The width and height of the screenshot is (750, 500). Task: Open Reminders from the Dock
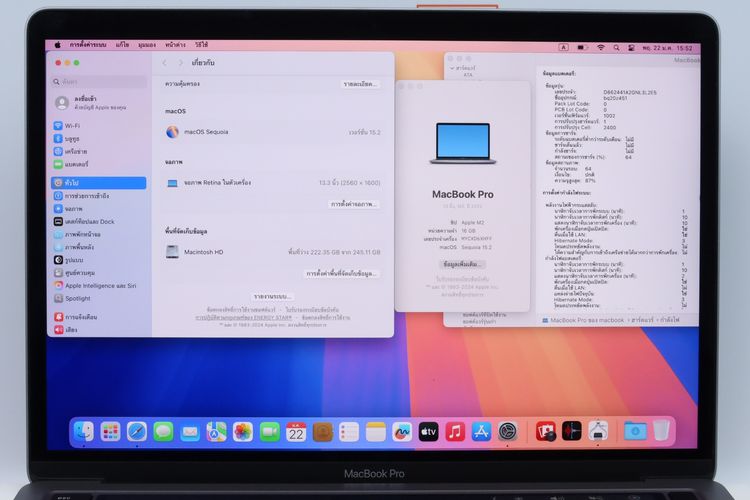coord(349,432)
